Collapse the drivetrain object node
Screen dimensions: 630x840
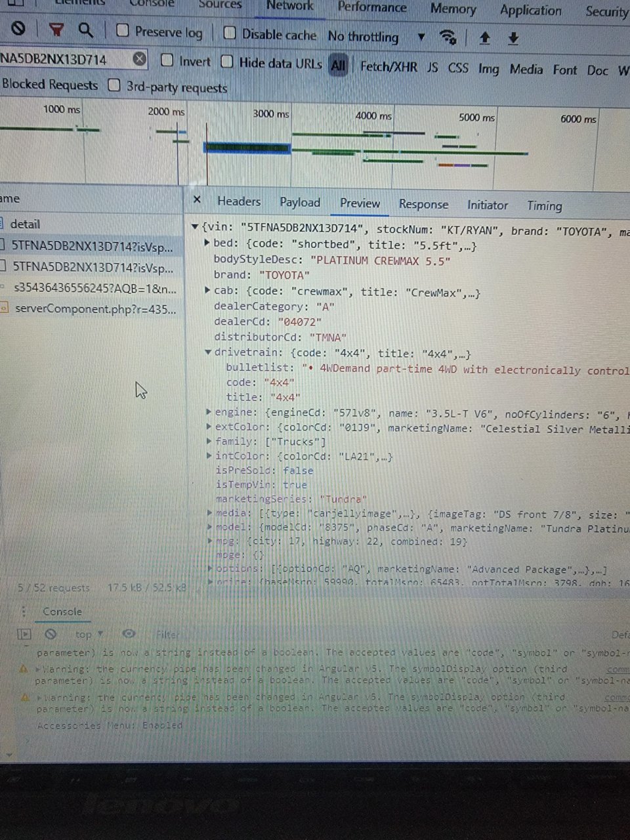coord(208,352)
